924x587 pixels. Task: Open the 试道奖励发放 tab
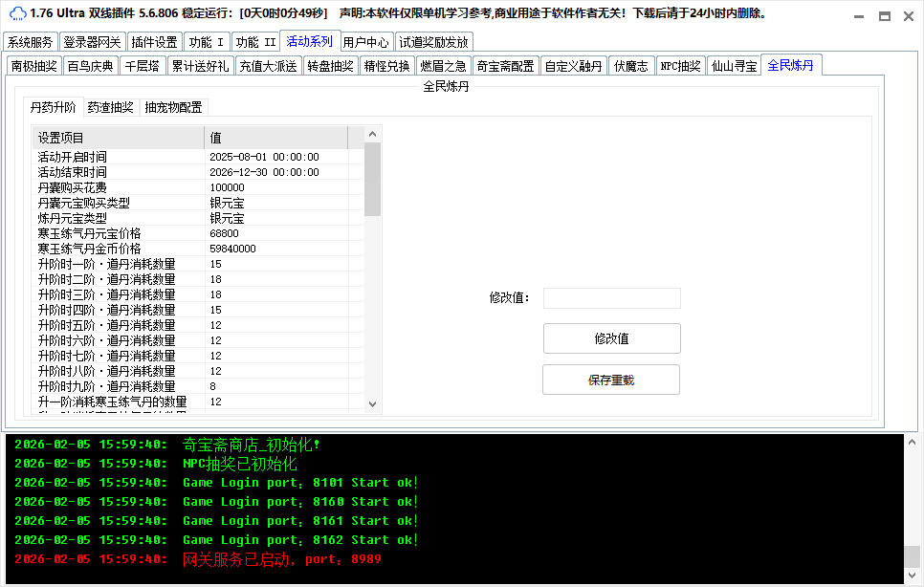click(433, 42)
